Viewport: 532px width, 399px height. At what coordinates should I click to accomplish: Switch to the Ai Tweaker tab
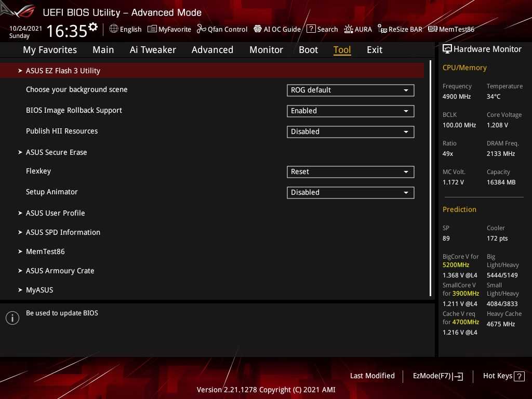153,50
